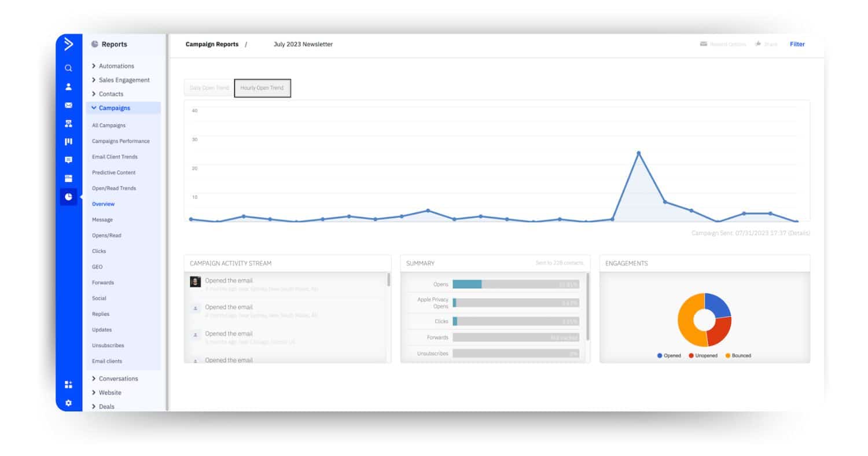Expand the Contacts reports section
Screen dimensions: 868x456
108,94
